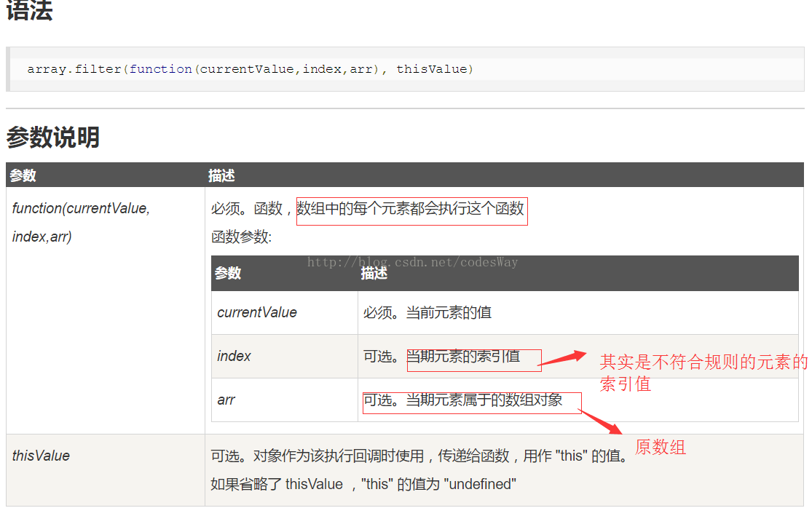Screen dimensions: 812x508
Task: Click the 参数说明 heading
Action: click(53, 138)
